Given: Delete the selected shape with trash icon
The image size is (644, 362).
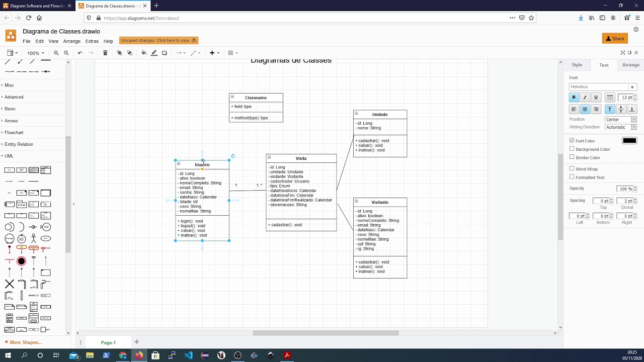Looking at the screenshot, I should 105,53.
